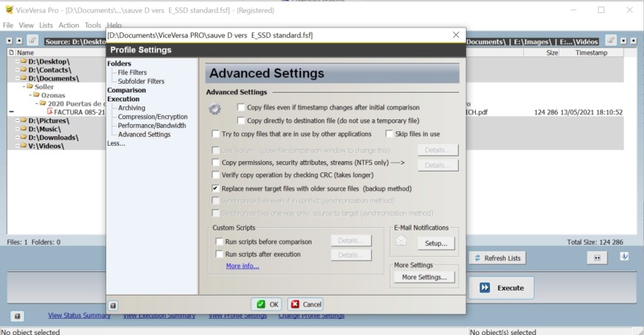Close the Profile Settings dialog with X
This screenshot has width=644, height=335.
(x=456, y=35)
